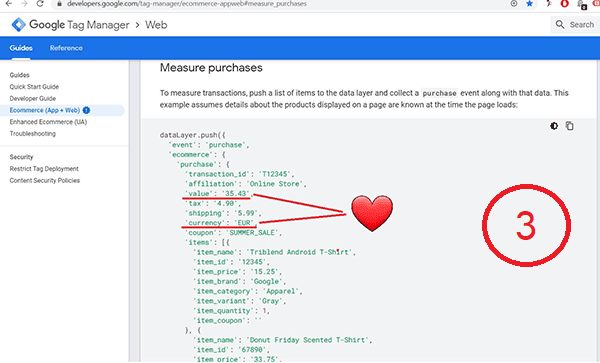Image resolution: width=600 pixels, height=363 pixels.
Task: Click the info badge beside Ecommerce (App + Web)
Action: click(x=86, y=110)
